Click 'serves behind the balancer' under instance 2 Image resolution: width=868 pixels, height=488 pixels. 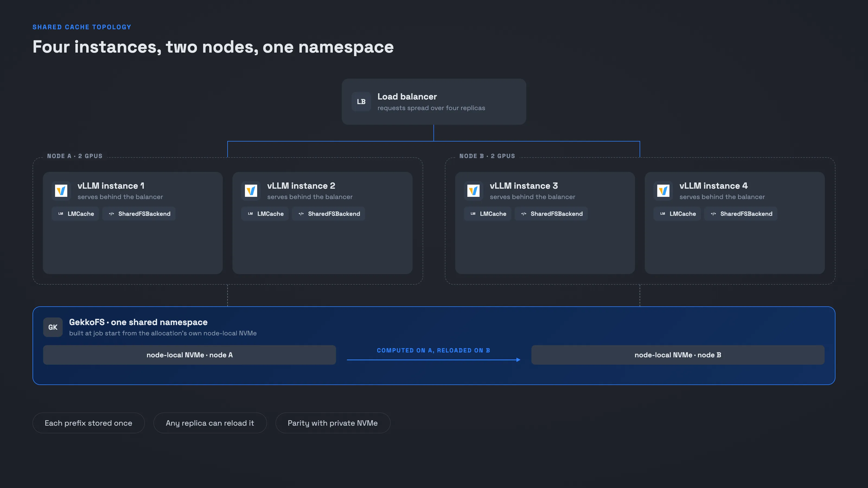310,197
